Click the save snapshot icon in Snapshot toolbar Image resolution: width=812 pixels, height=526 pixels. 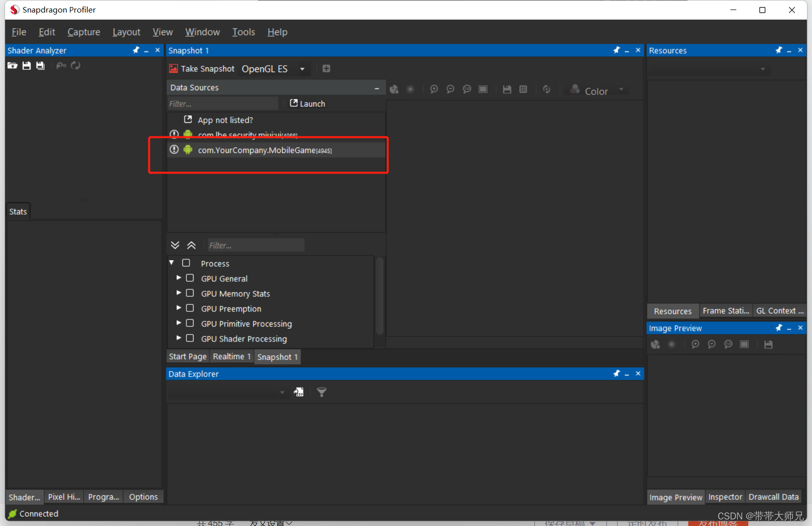[507, 89]
